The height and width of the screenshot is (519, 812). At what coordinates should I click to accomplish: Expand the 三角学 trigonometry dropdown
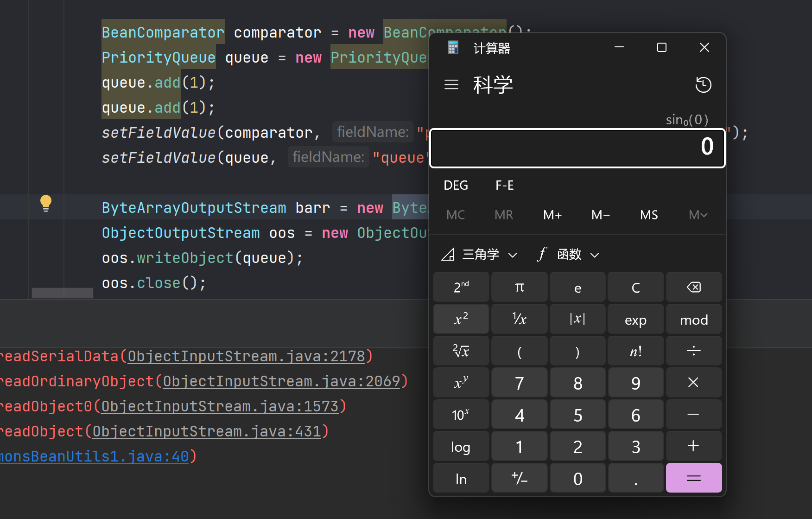click(x=479, y=255)
